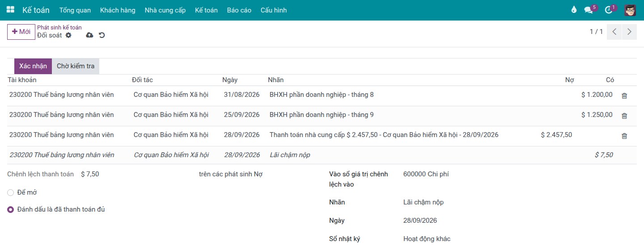Open the Phát sinh kế toán breadcrumb link
644x250 pixels.
coord(59,27)
